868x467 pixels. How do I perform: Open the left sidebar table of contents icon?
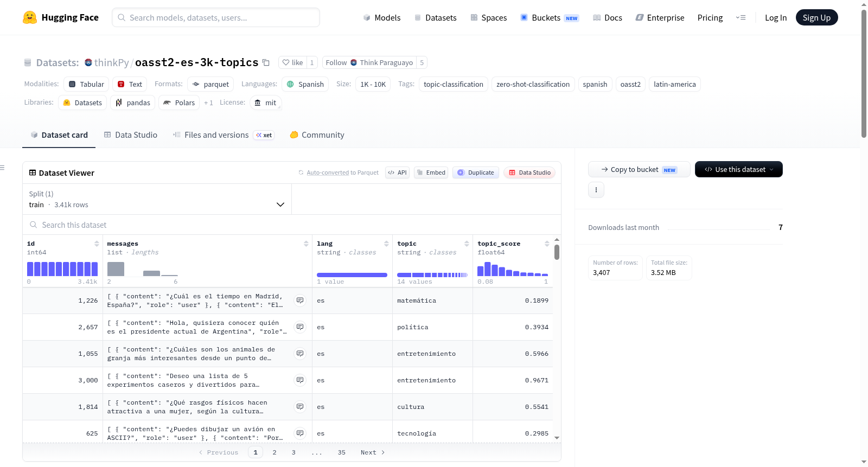(x=3, y=168)
